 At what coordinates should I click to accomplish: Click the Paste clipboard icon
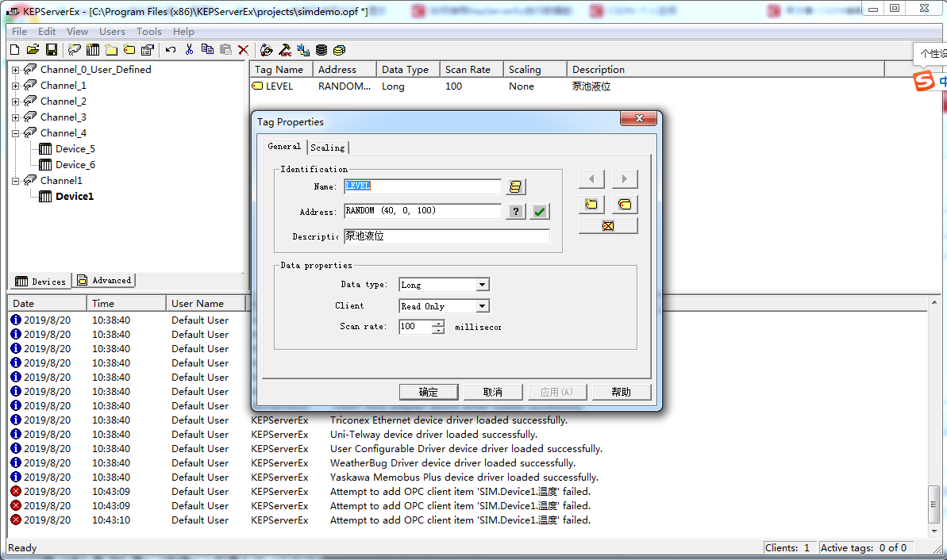(x=225, y=50)
